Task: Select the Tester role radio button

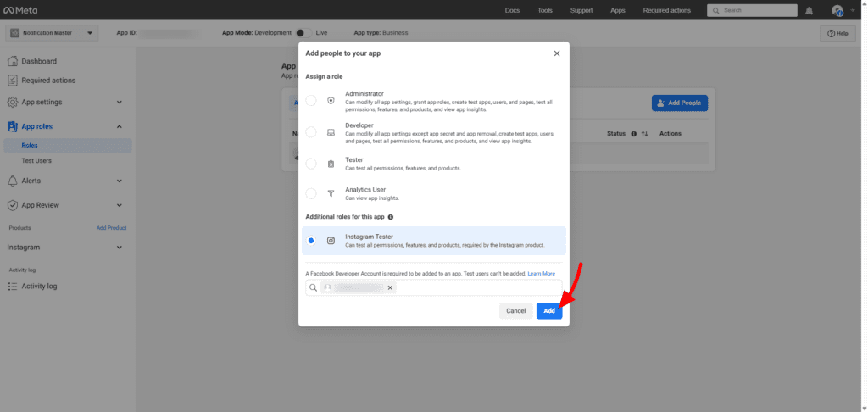Action: tap(311, 164)
